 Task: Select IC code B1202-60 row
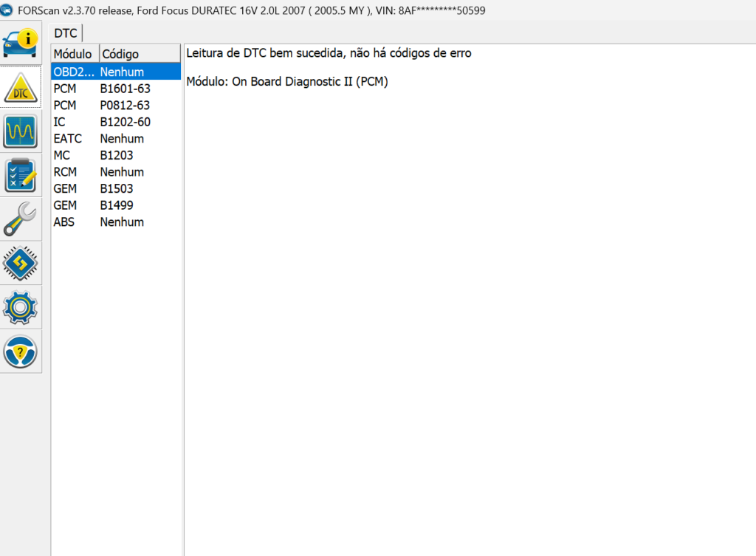pyautogui.click(x=115, y=122)
